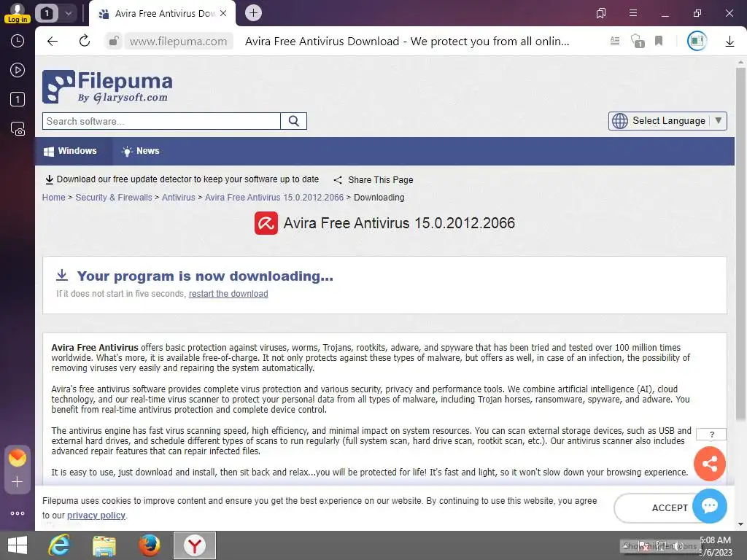Image resolution: width=747 pixels, height=560 pixels.
Task: Click the sidebar tabs count icon
Action: coord(18,99)
